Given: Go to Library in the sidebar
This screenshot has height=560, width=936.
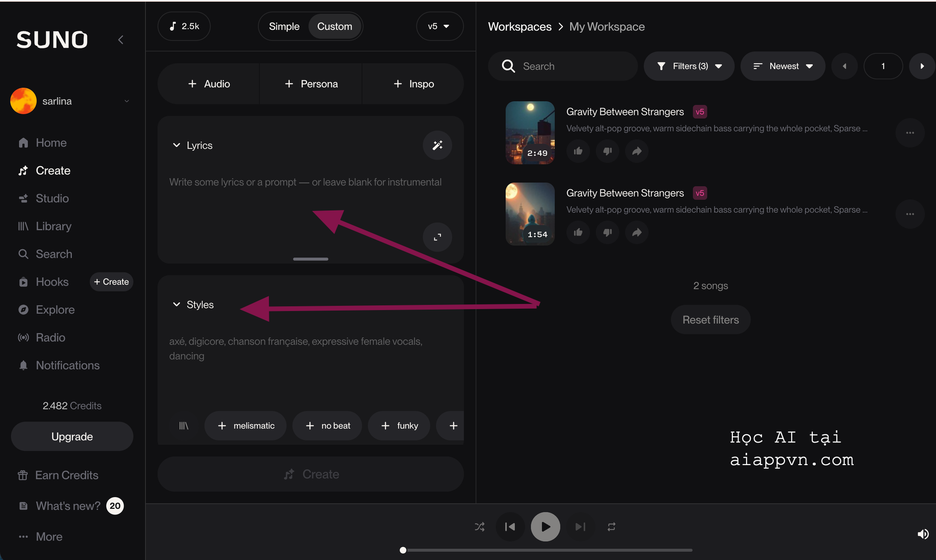Looking at the screenshot, I should [53, 226].
